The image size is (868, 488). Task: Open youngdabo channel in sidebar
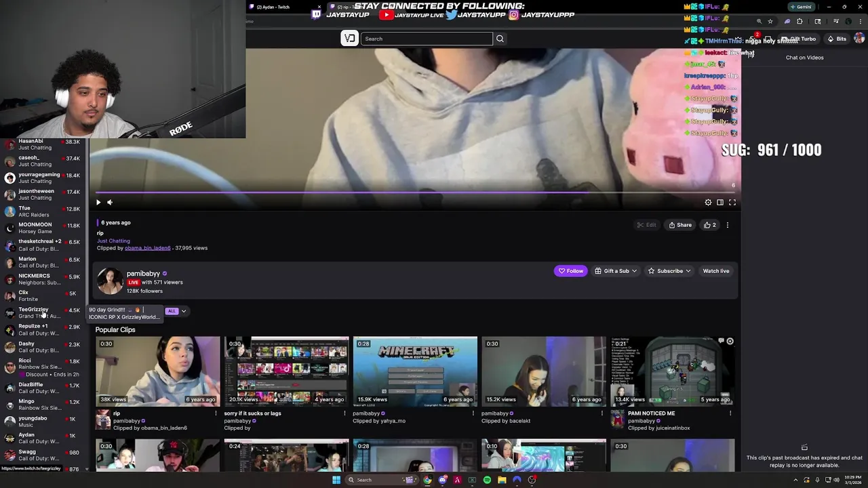click(x=43, y=422)
